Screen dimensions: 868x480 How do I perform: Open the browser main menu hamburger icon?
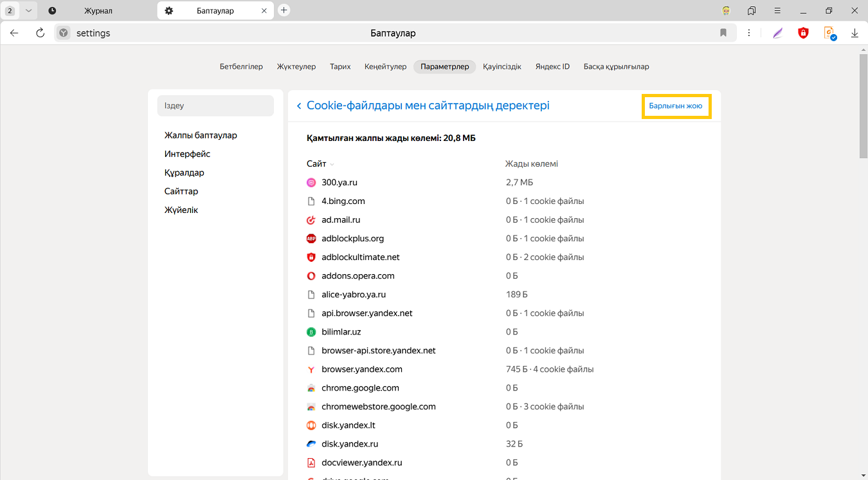point(777,11)
